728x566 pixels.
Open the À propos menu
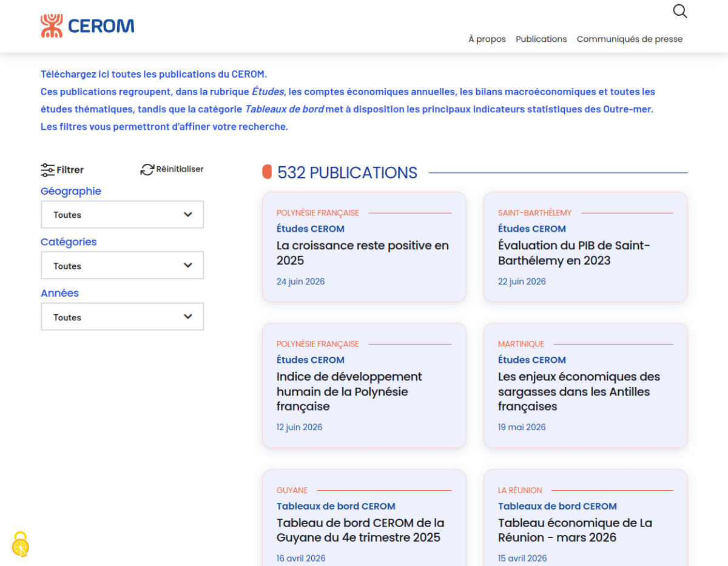click(487, 39)
